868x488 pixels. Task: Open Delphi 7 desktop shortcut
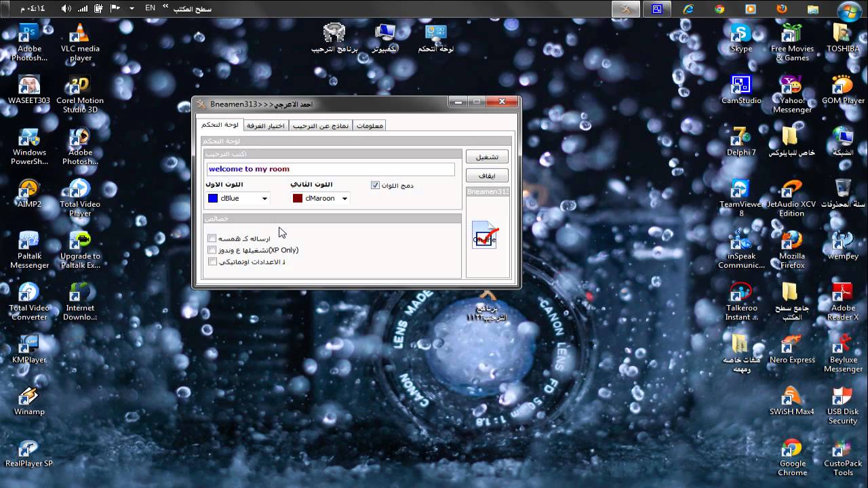pyautogui.click(x=741, y=142)
